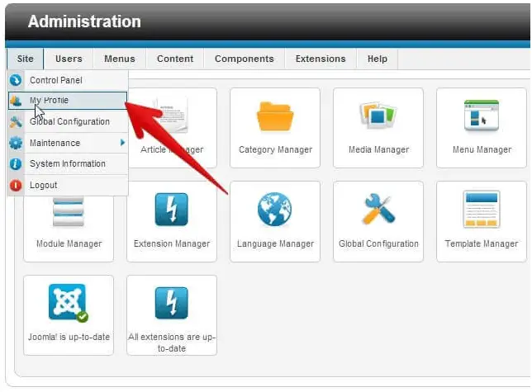This screenshot has width=532, height=392.
Task: Open the Template Manager layout icon
Action: coord(482,210)
